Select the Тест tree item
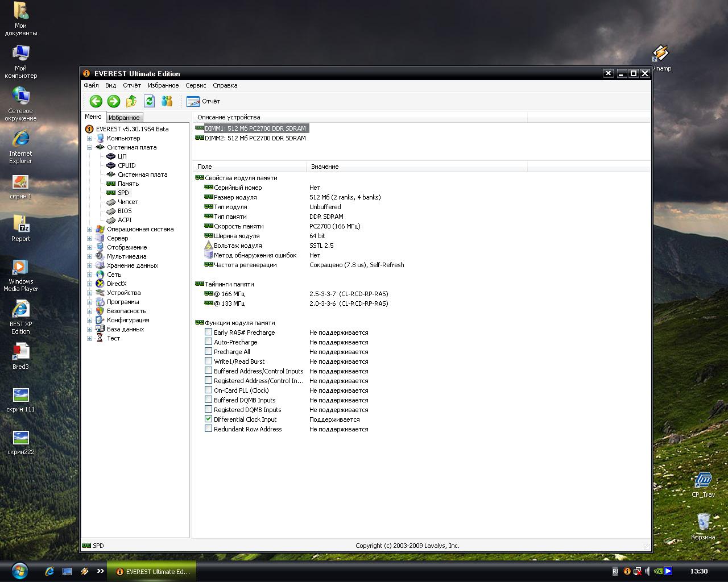728x582 pixels. [113, 338]
